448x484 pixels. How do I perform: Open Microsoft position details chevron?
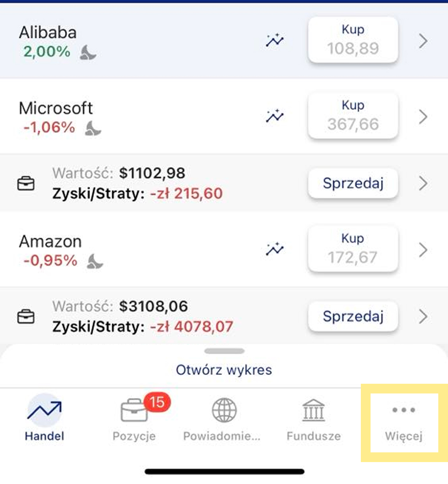click(x=423, y=184)
